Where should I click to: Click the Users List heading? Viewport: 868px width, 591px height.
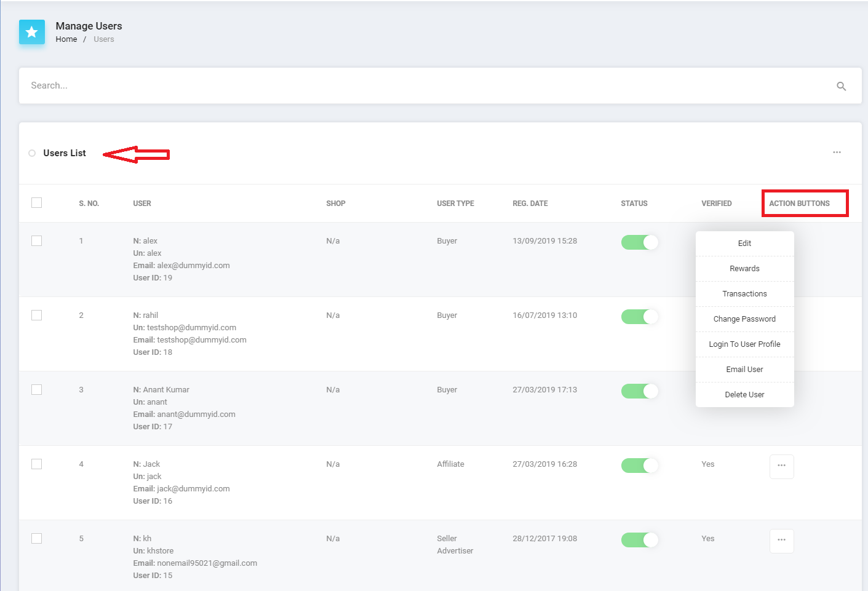(x=65, y=153)
